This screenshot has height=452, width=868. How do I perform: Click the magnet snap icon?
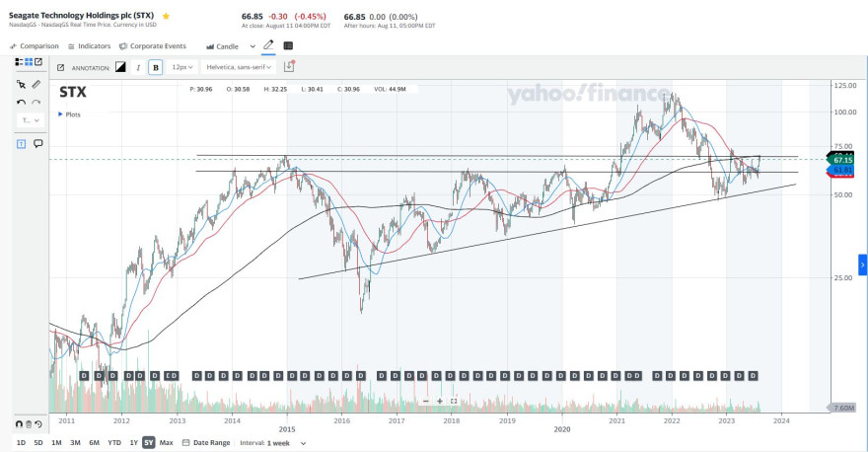click(x=19, y=424)
